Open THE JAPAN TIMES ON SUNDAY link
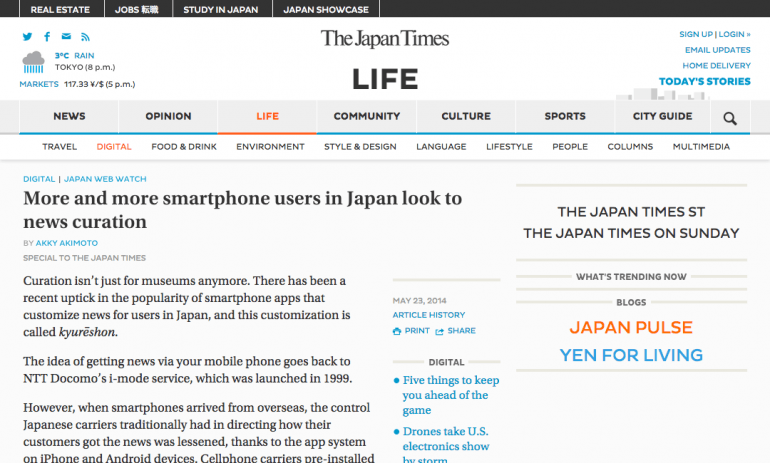This screenshot has width=770, height=463. [x=631, y=233]
